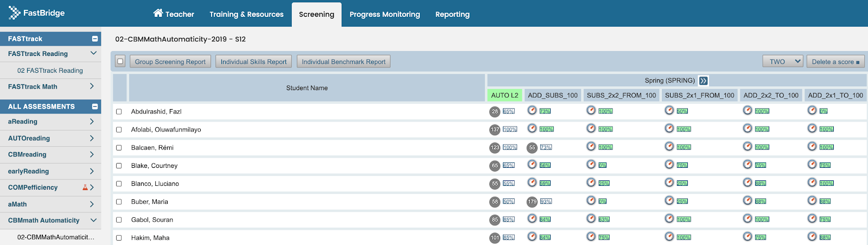Click the FastBridge logo
The width and height of the screenshot is (868, 245).
[x=36, y=12]
